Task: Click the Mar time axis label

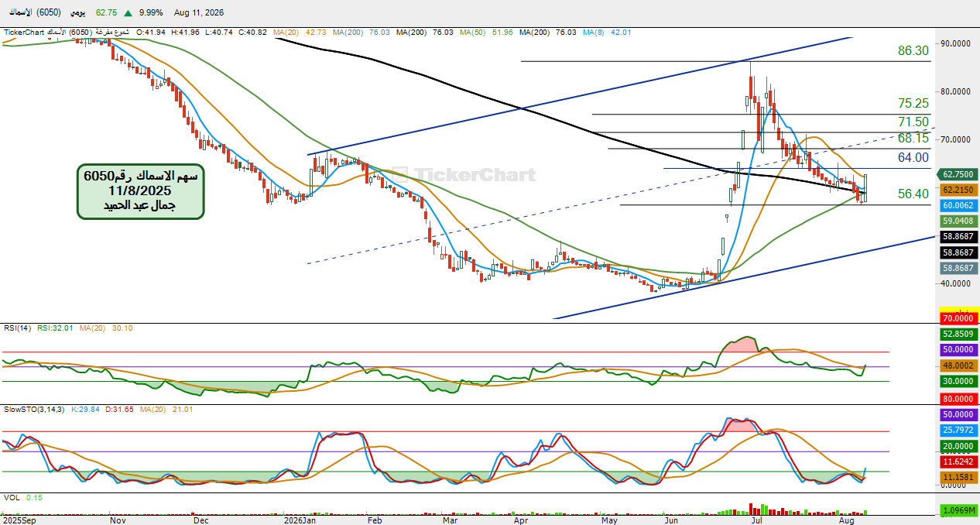Action: click(451, 521)
